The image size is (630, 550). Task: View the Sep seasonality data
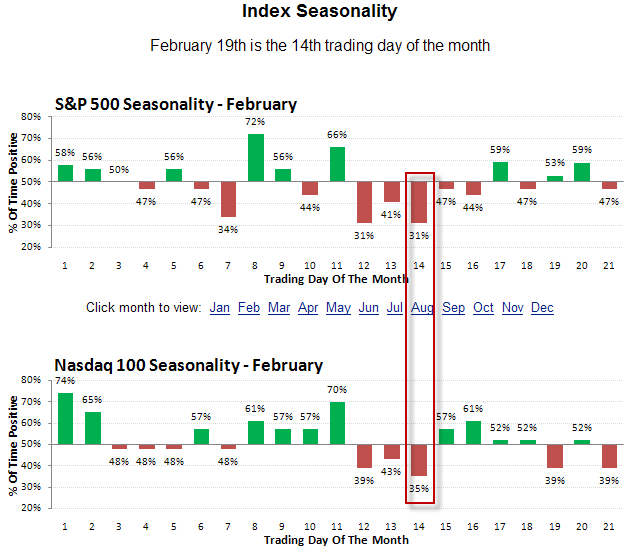(x=453, y=308)
